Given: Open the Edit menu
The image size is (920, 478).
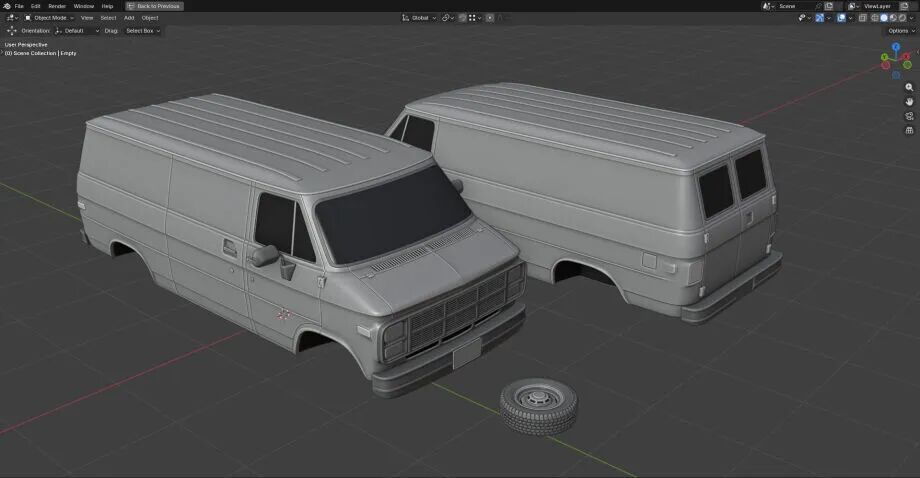Looking at the screenshot, I should [x=35, y=6].
